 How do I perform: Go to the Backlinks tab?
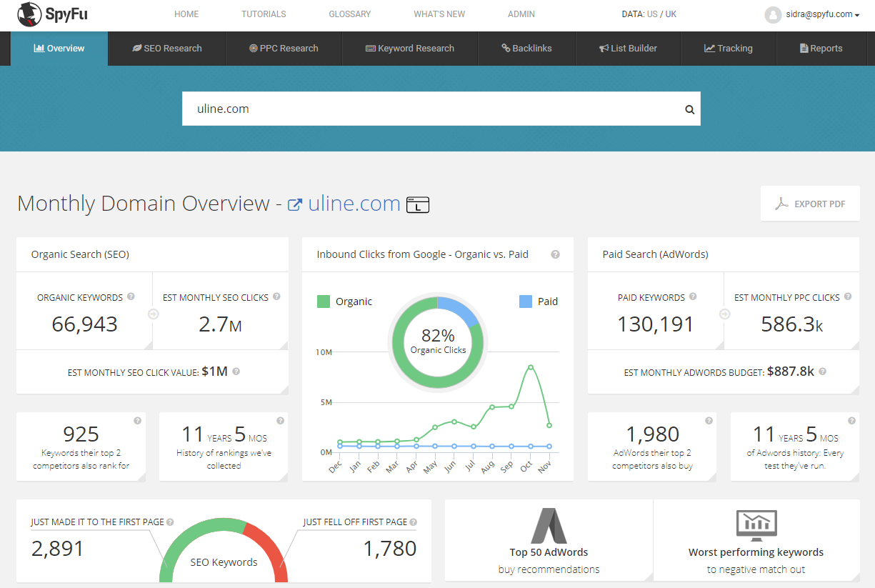[526, 49]
